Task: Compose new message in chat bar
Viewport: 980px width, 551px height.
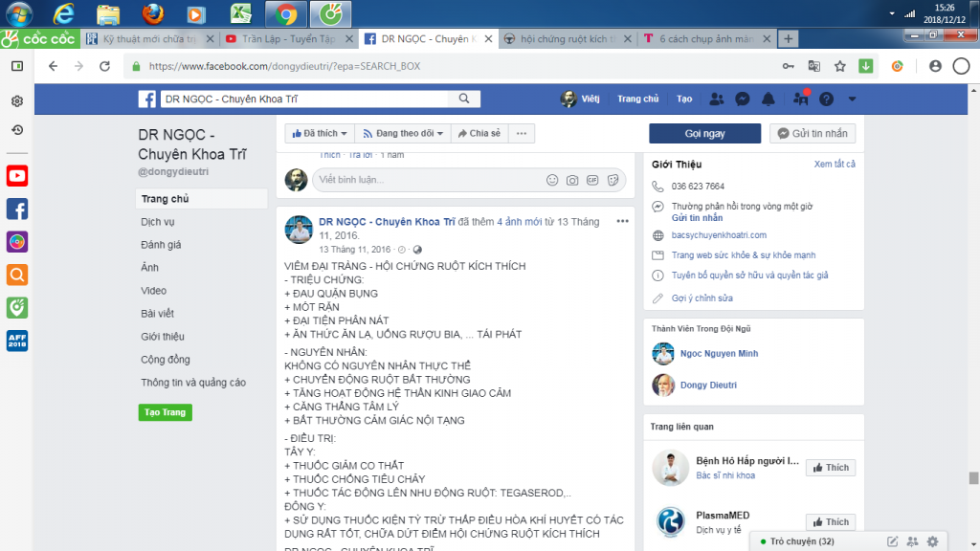Action: pyautogui.click(x=893, y=541)
